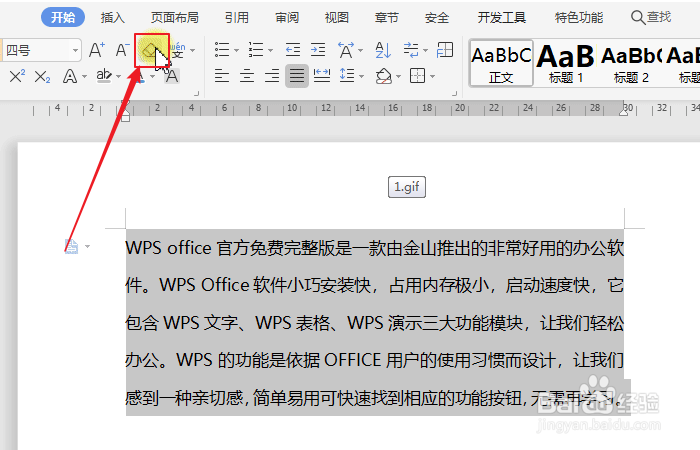The height and width of the screenshot is (450, 700).
Task: Expand the line spacing dropdown arrow
Action: (361, 77)
